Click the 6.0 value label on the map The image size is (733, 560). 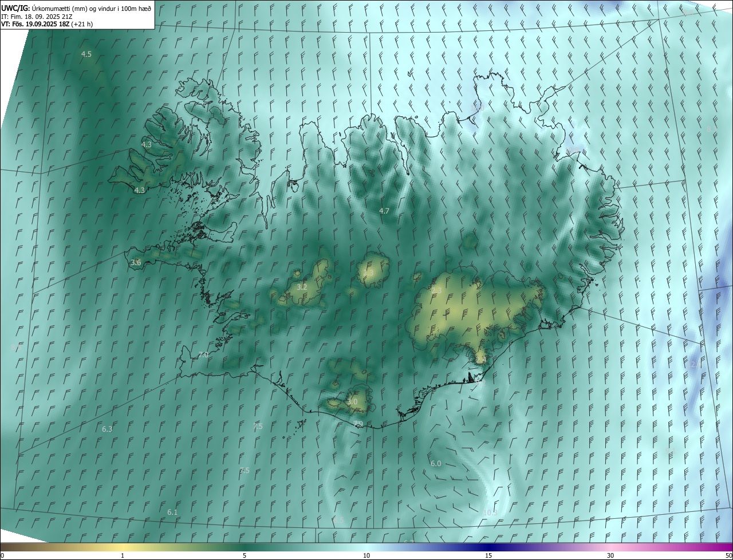(436, 463)
